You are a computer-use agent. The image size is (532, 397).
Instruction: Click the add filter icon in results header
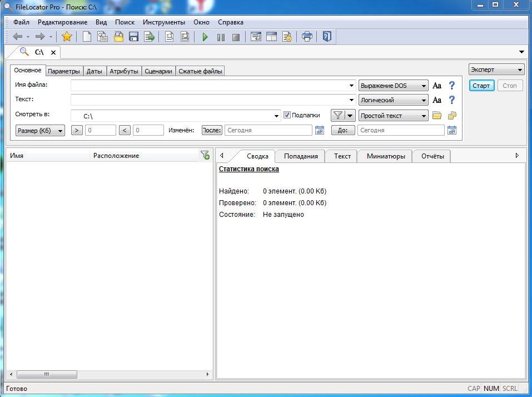point(205,155)
